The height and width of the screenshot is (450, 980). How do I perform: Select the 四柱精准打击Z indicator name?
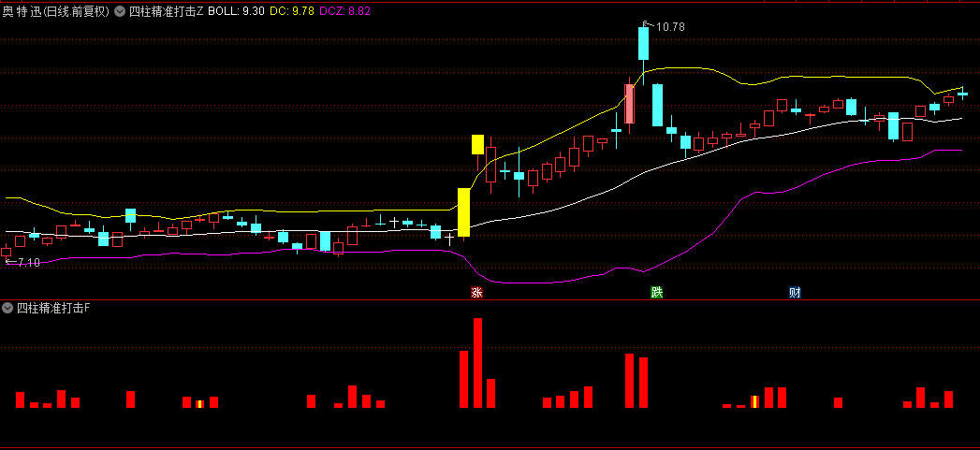[166, 10]
